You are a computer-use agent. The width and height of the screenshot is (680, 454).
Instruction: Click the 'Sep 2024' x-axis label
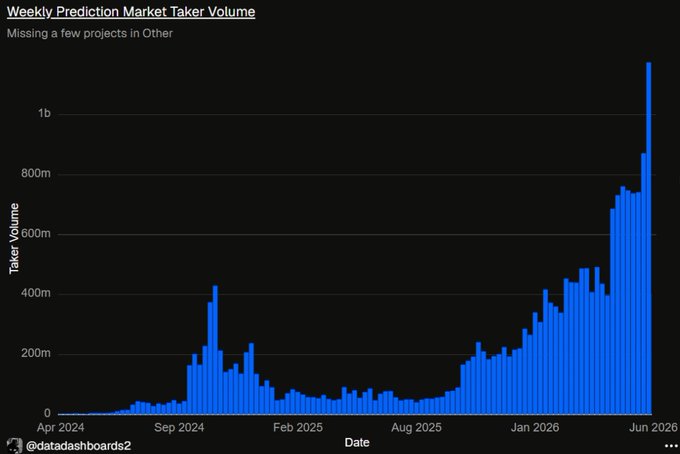click(x=179, y=428)
